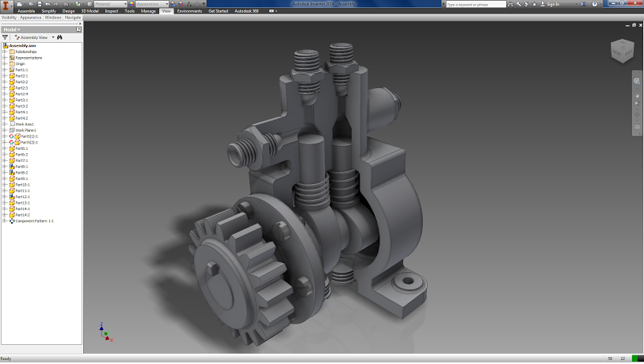Expand the Representations node
Image resolution: width=644 pixels, height=364 pixels.
5,58
